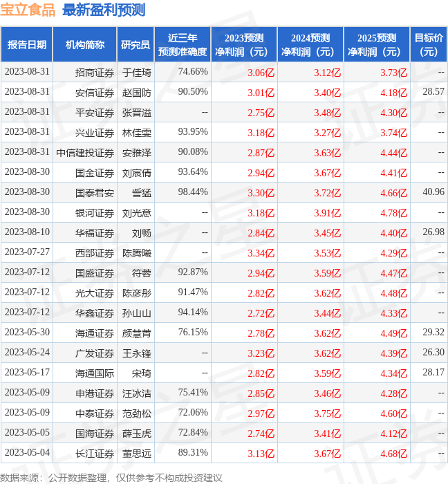Click the 报告日期 column header
This screenshot has width=448, height=484.
click(x=27, y=45)
